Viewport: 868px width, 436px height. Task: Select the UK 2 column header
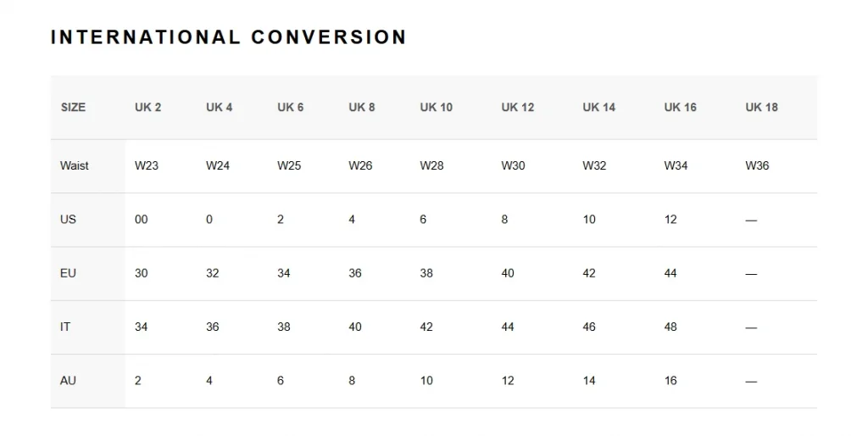[x=147, y=108]
